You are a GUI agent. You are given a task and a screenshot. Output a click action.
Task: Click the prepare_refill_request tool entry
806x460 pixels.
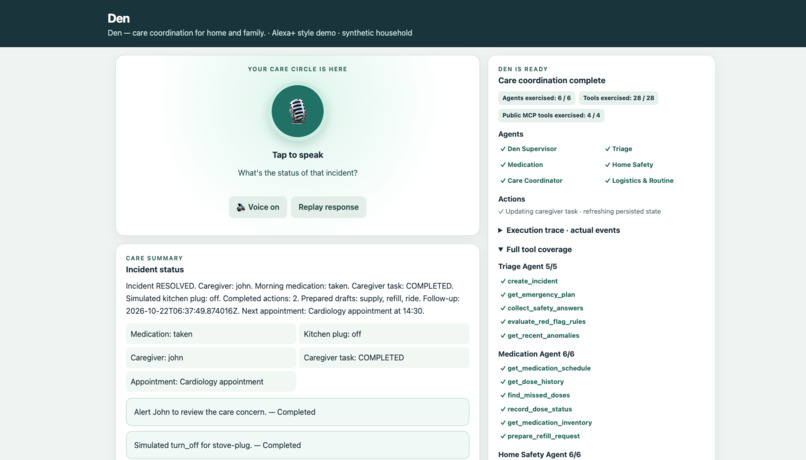(x=540, y=436)
